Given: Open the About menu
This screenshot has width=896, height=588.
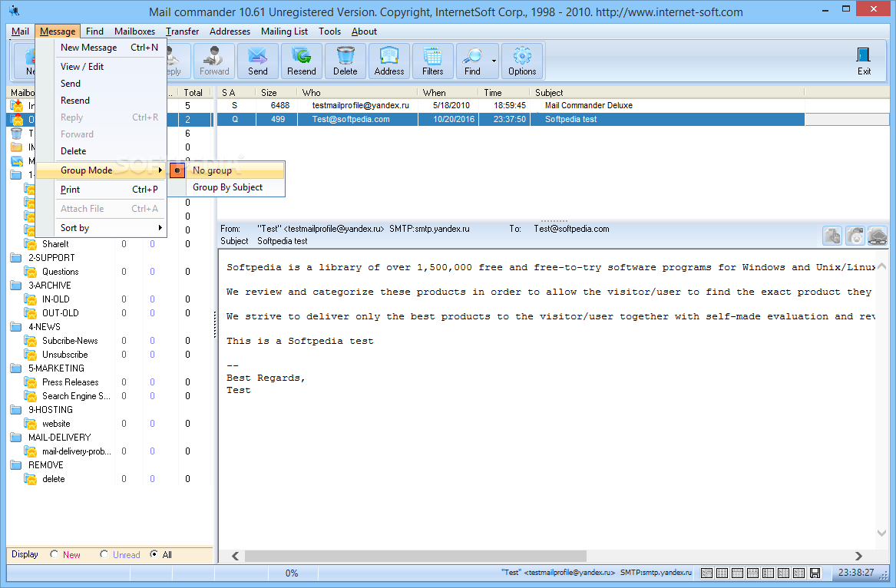Looking at the screenshot, I should click(364, 31).
